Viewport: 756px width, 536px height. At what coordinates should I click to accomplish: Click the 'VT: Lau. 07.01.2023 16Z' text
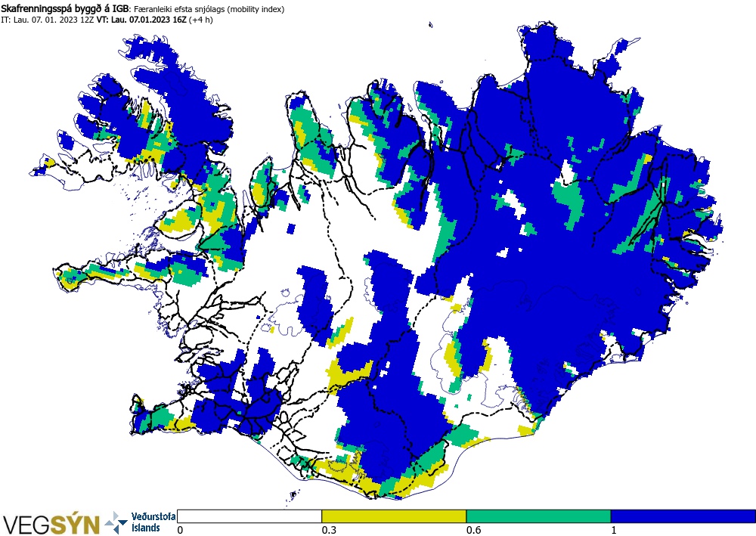click(142, 20)
